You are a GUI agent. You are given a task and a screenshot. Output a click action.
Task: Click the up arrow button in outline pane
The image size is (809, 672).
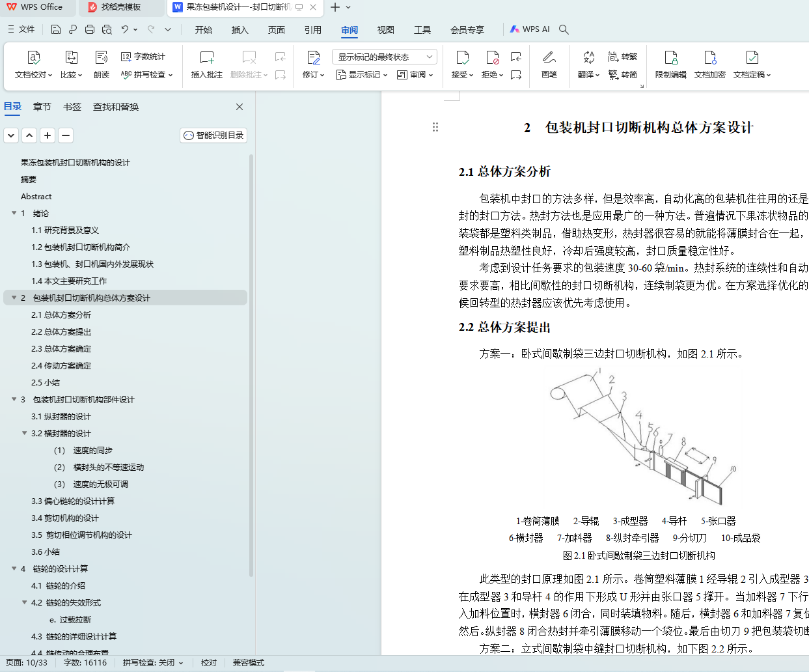point(29,135)
